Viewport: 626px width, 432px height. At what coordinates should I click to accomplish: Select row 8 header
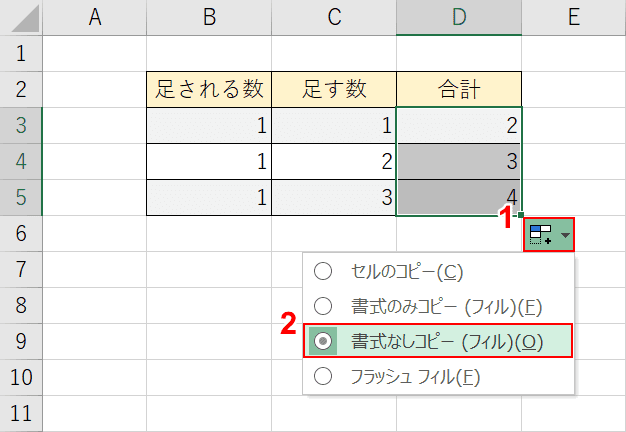21,305
